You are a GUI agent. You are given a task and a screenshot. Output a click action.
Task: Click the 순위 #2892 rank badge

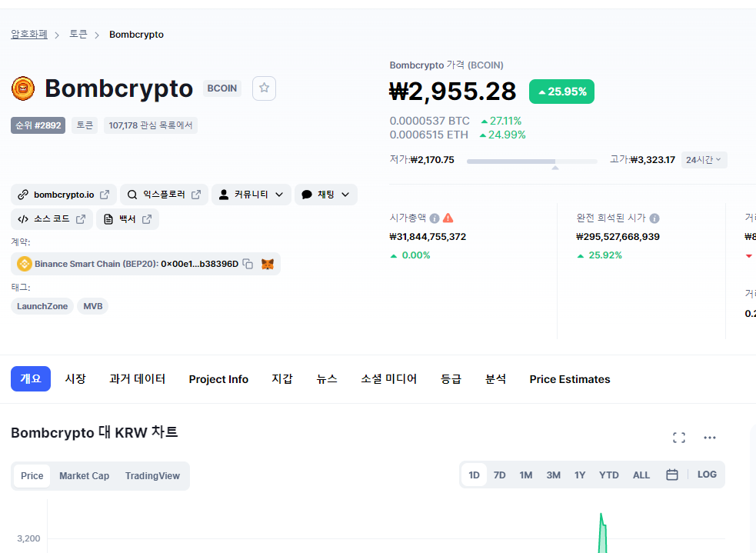point(38,125)
